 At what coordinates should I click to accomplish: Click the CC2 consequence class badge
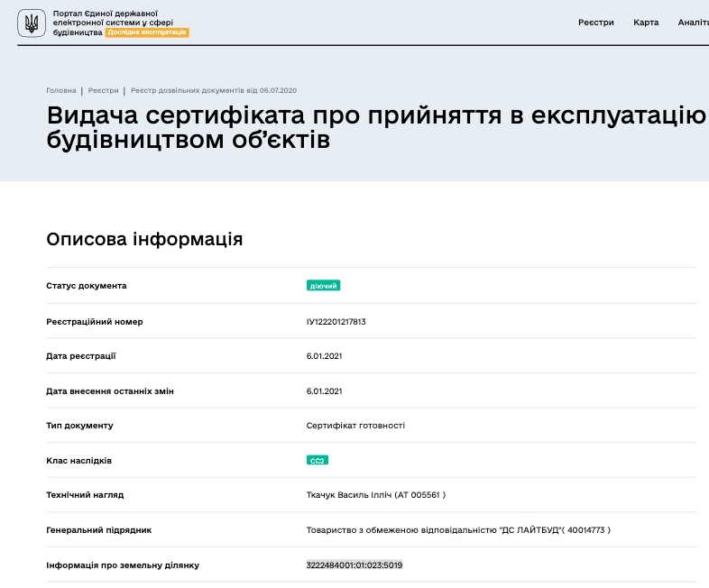coord(317,460)
